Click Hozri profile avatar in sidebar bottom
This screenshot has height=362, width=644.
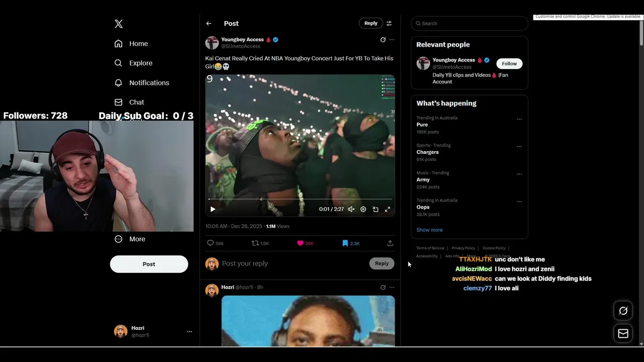point(121,331)
